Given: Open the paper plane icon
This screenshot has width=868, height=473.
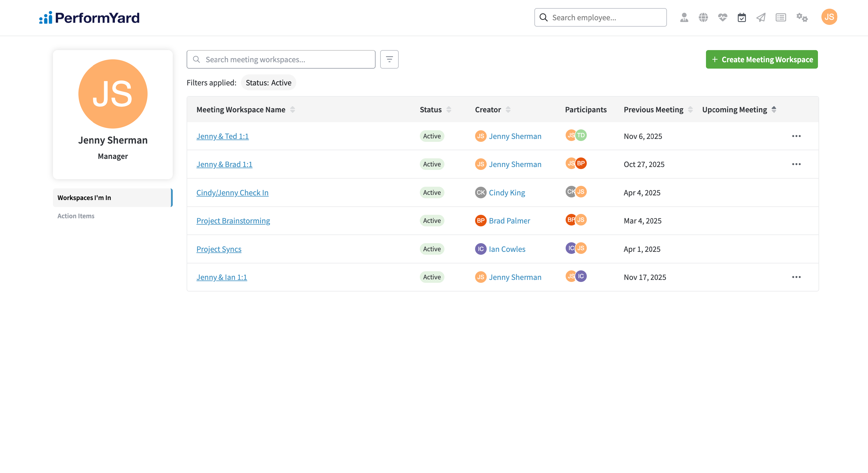Looking at the screenshot, I should 761,18.
